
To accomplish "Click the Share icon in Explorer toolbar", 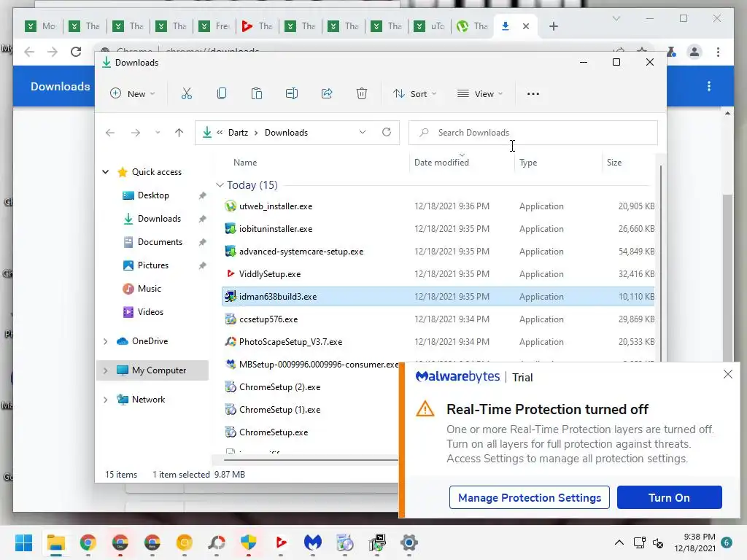I will (x=327, y=94).
